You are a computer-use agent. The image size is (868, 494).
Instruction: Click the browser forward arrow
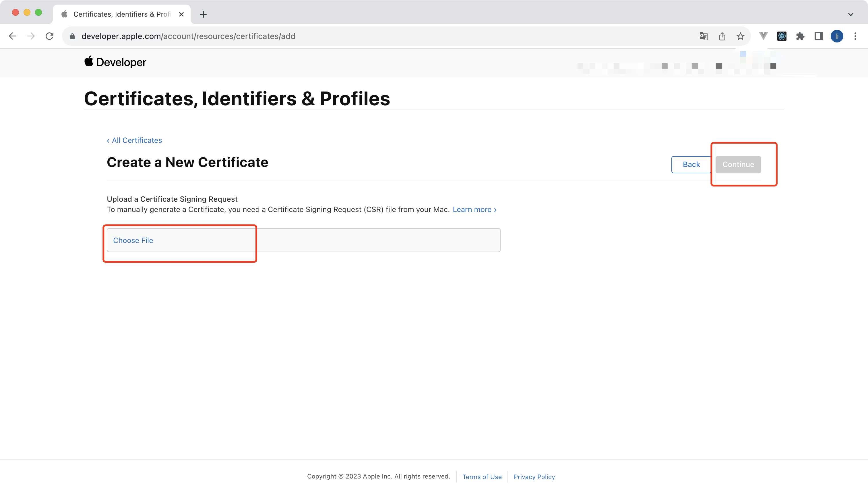point(31,36)
